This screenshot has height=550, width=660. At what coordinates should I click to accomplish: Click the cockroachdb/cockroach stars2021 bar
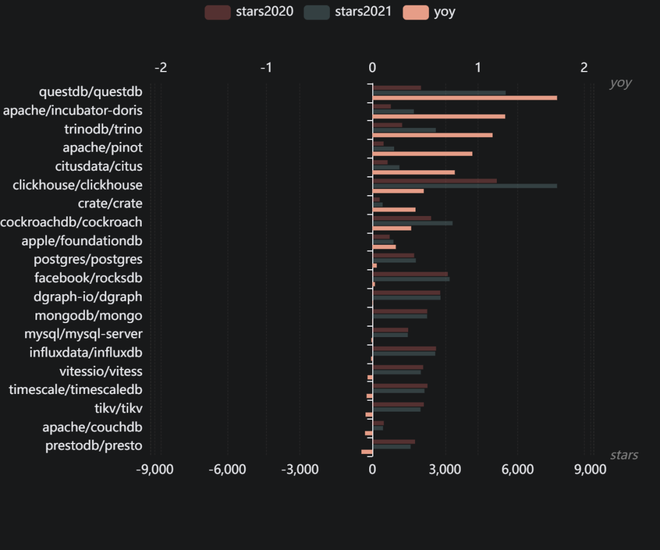[412, 223]
